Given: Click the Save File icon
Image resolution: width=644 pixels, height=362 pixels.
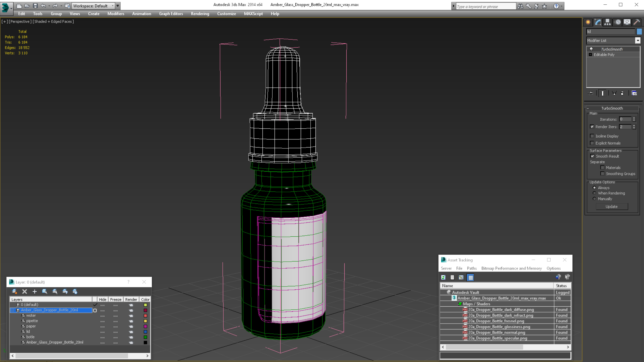Looking at the screenshot, I should 35,6.
